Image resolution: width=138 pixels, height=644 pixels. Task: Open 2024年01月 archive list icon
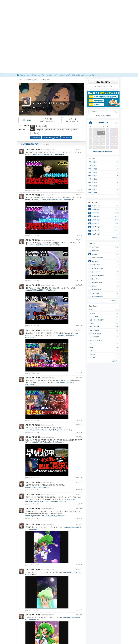coord(90,227)
